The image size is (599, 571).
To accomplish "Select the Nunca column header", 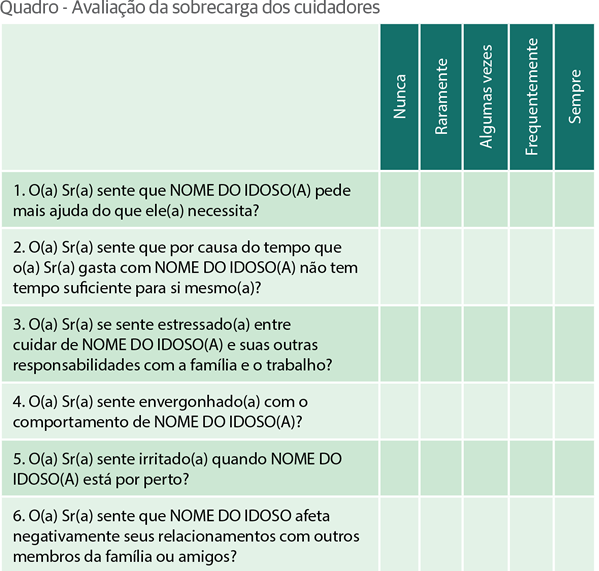I will click(399, 97).
